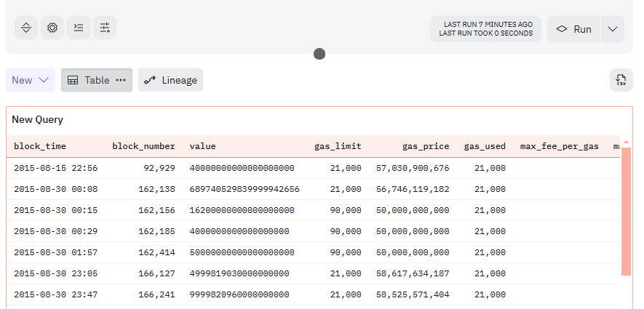Open the Lineage tab
The width and height of the screenshot is (644, 309).
click(170, 80)
